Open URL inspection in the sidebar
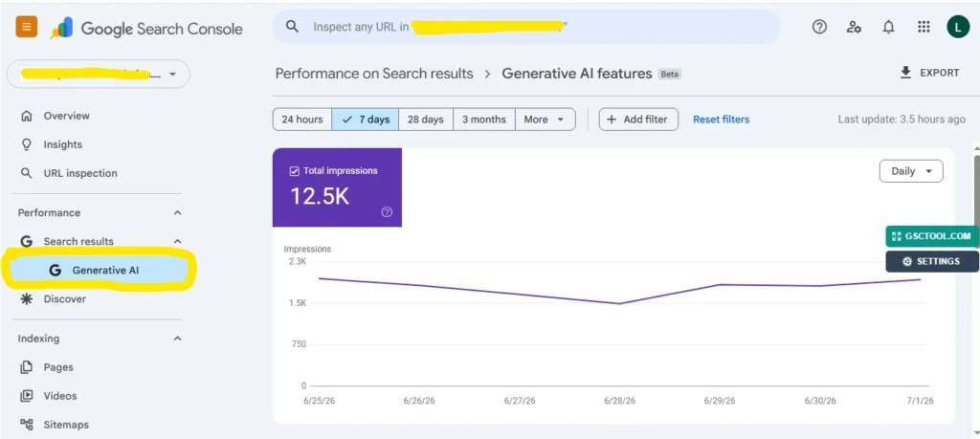The width and height of the screenshot is (980, 439). pyautogui.click(x=80, y=173)
